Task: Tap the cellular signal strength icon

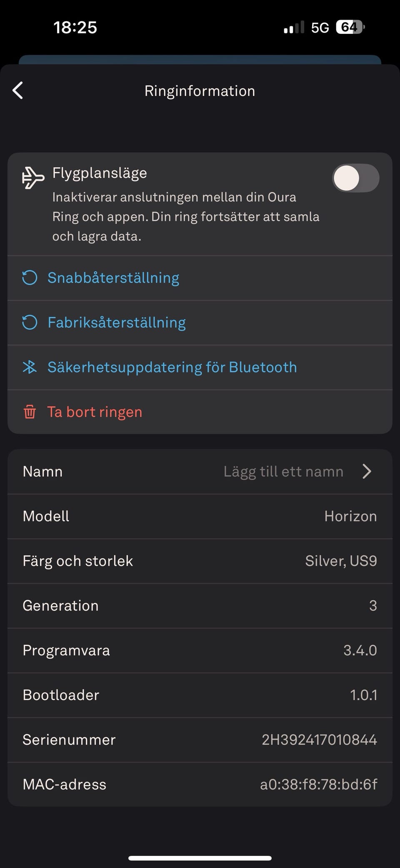Action: (294, 28)
